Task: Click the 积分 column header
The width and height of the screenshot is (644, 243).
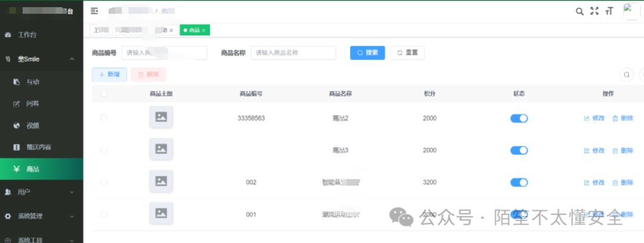Action: (x=429, y=94)
